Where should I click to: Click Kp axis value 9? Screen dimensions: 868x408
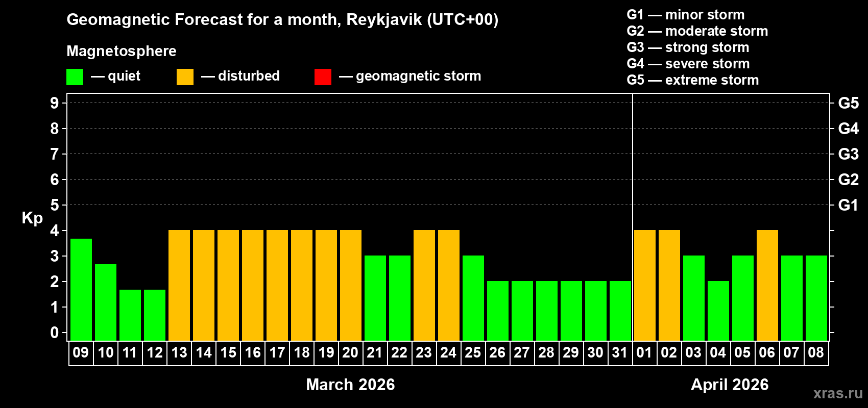click(x=55, y=103)
